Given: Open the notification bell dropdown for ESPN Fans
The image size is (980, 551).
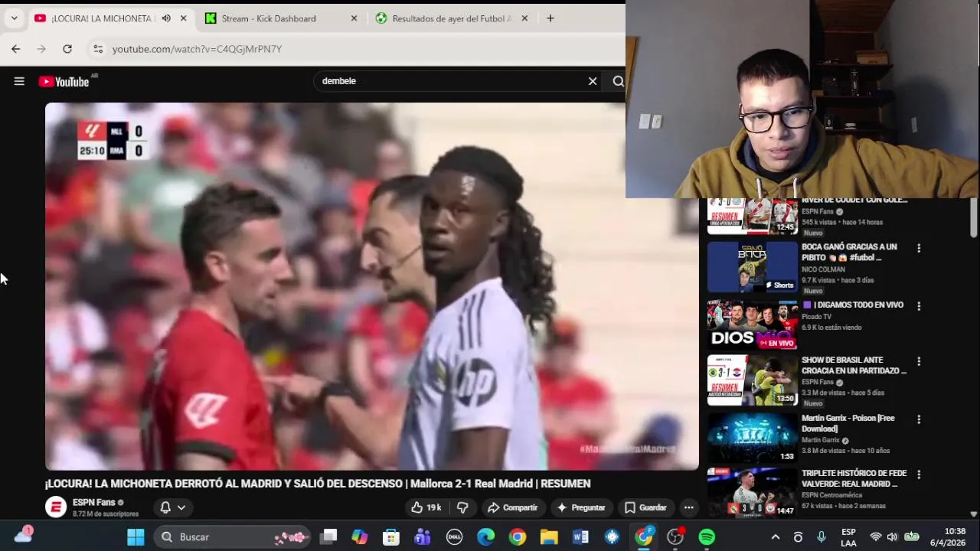Looking at the screenshot, I should [x=173, y=507].
